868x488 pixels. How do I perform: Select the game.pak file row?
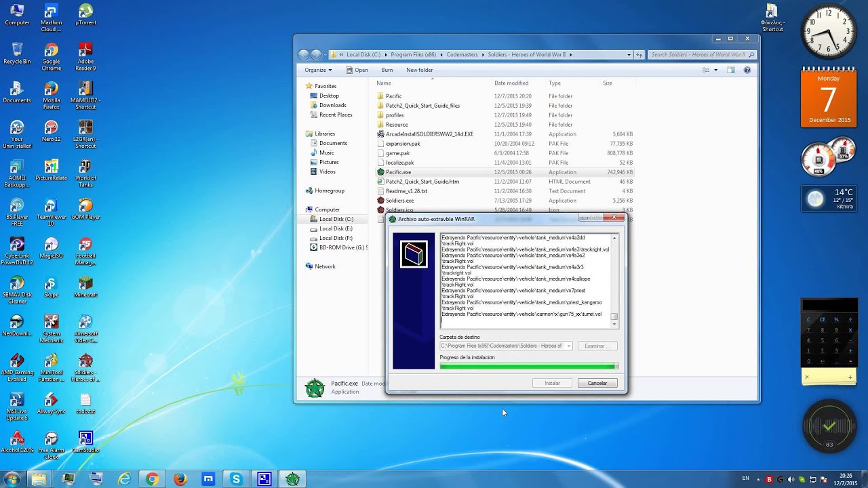tap(505, 153)
